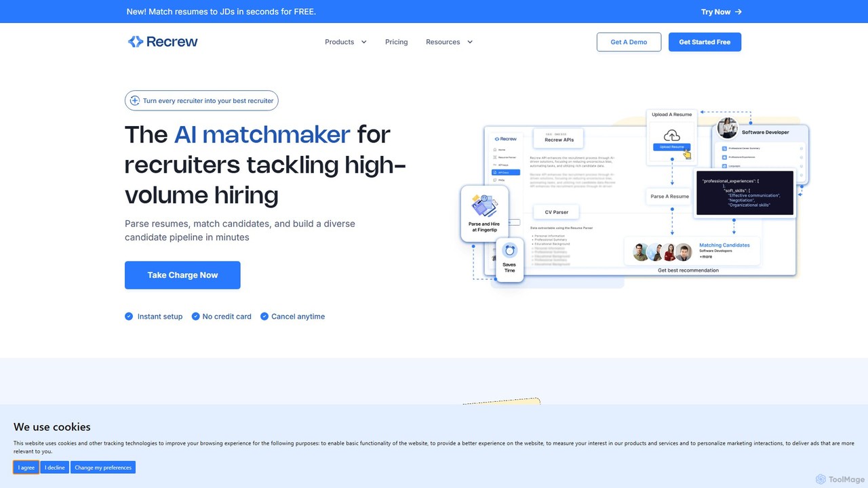Viewport: 868px width, 488px height.
Task: Click the 'CV Parser' card label
Action: tap(557, 212)
